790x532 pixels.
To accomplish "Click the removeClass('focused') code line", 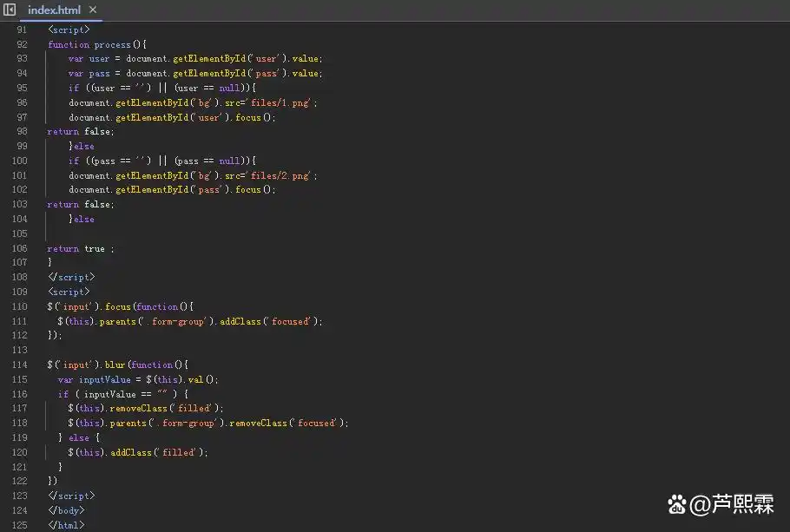I will coord(207,424).
